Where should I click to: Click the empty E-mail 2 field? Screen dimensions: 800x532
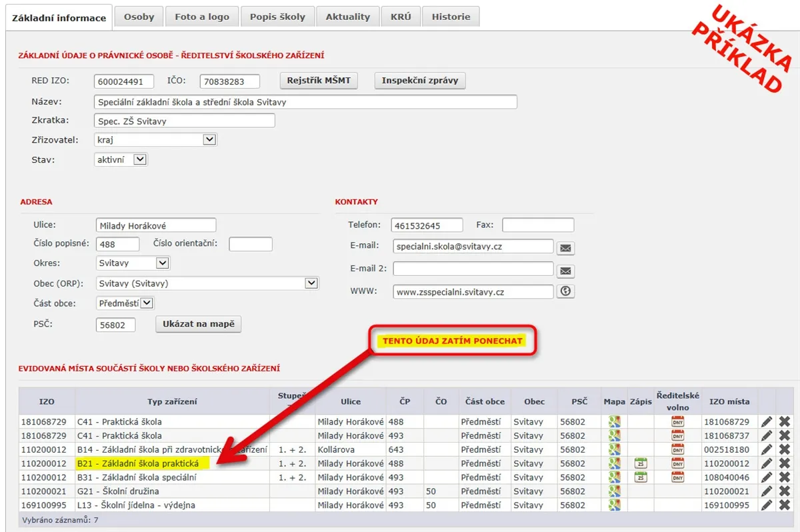click(x=473, y=269)
